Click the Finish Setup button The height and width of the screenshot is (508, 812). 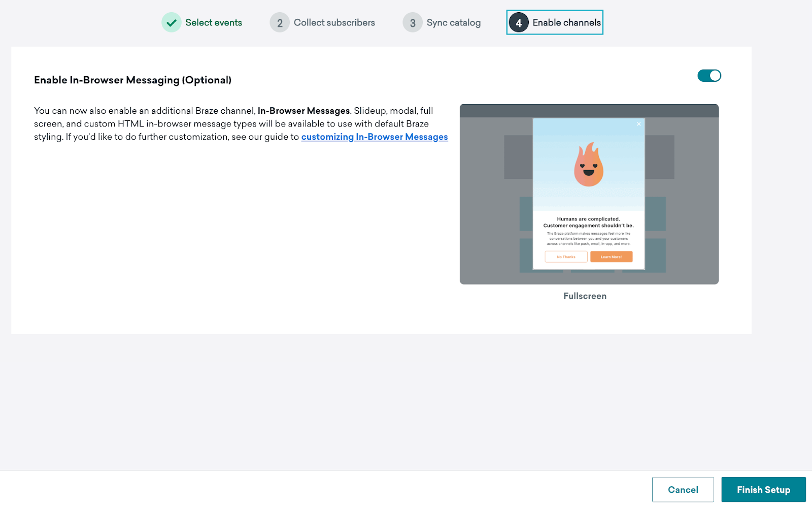point(763,490)
